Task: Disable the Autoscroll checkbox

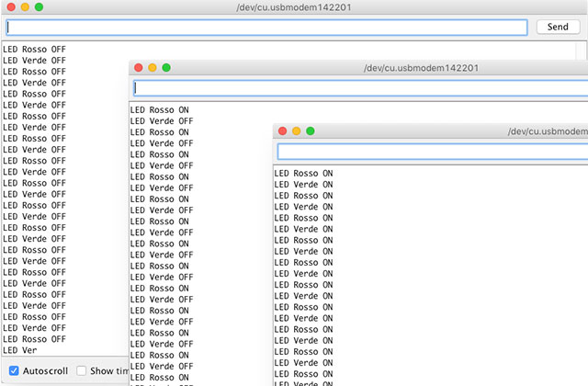Action: pyautogui.click(x=14, y=370)
